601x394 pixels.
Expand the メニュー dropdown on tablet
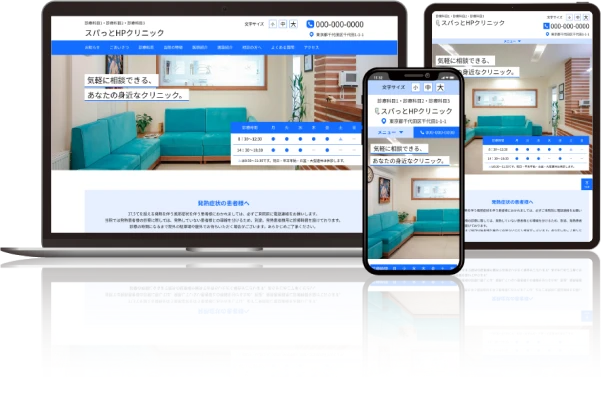pos(512,41)
